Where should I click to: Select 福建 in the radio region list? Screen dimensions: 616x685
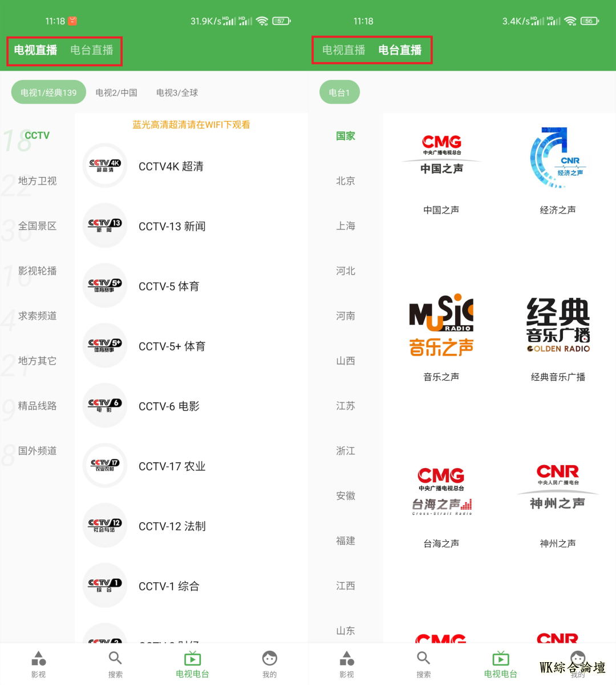point(346,541)
